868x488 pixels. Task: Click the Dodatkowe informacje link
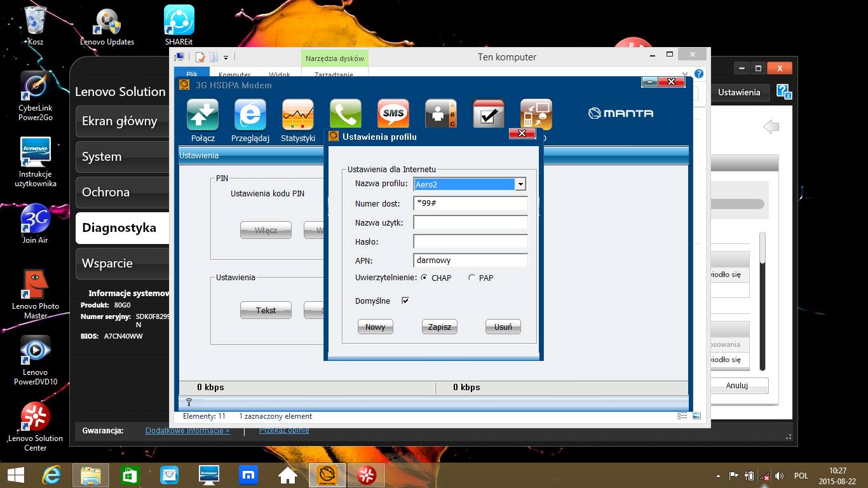coord(187,431)
